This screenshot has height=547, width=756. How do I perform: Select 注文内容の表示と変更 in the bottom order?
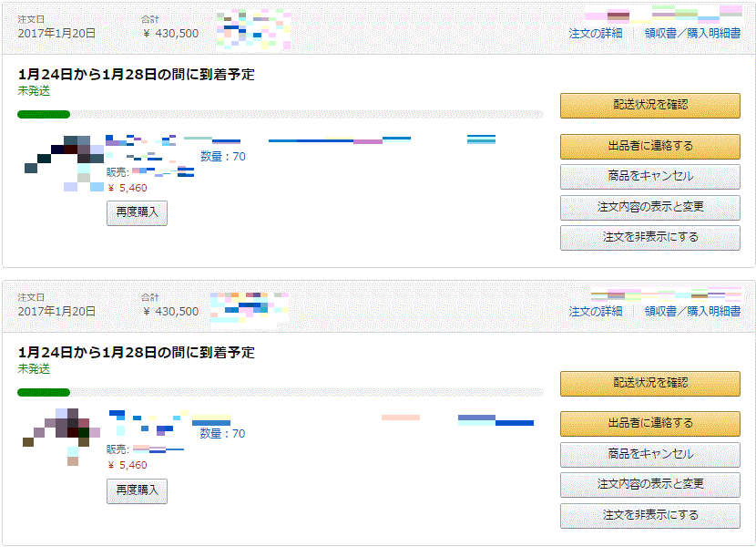(x=650, y=484)
